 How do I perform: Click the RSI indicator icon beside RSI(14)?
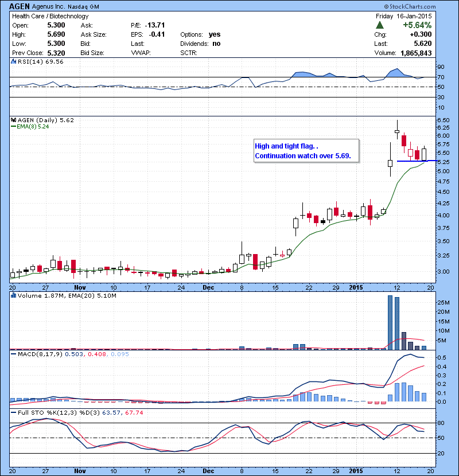point(13,61)
